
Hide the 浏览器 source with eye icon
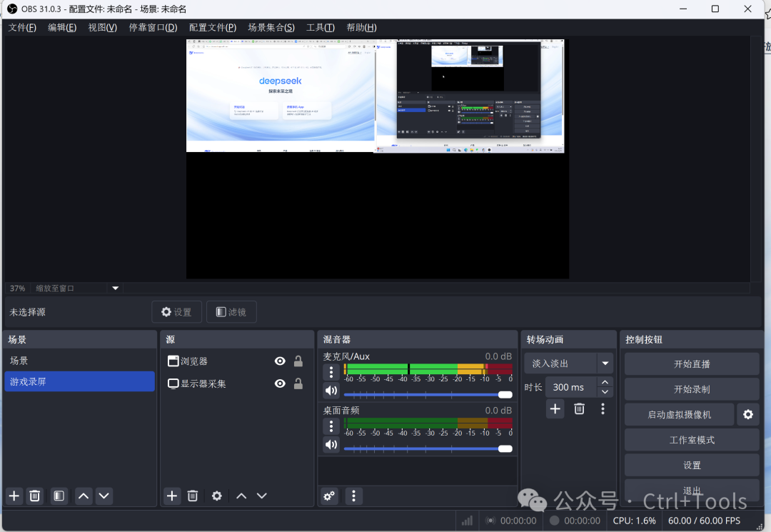pos(280,361)
